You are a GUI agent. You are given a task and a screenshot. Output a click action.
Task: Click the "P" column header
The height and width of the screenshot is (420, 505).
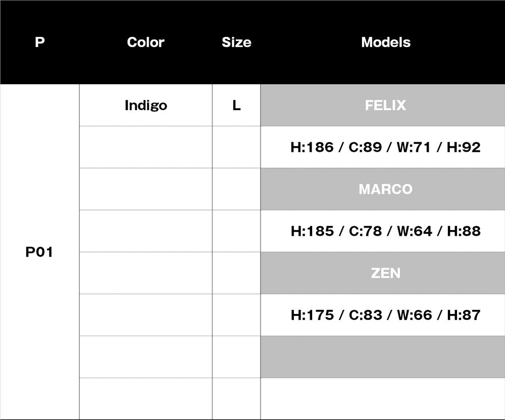tap(40, 42)
